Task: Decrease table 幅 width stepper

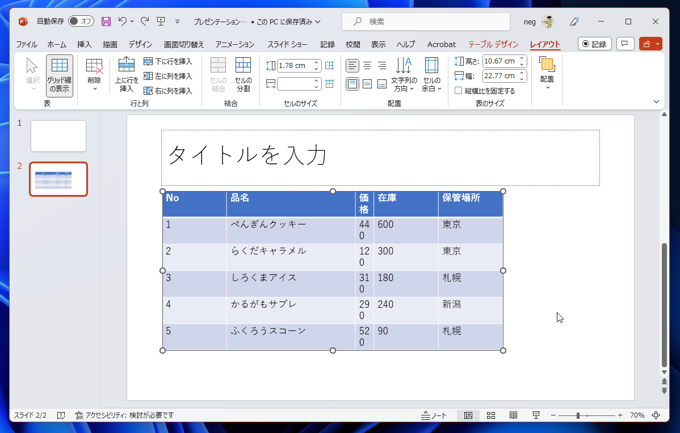Action: click(x=522, y=79)
